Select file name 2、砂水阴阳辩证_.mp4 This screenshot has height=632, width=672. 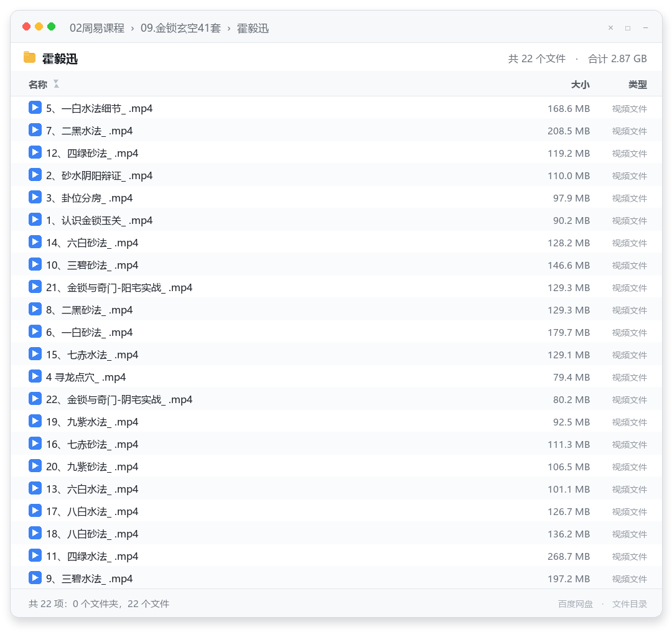100,176
